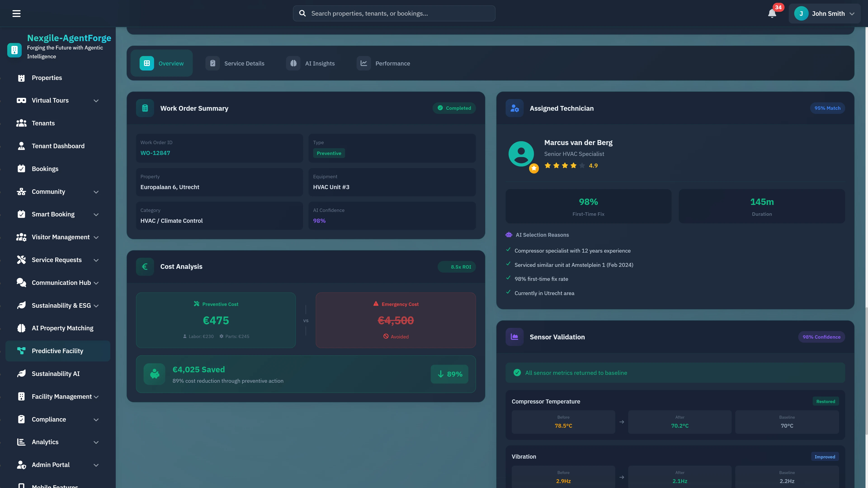Open the Sustainability AI page
The image size is (868, 488).
[x=56, y=373]
